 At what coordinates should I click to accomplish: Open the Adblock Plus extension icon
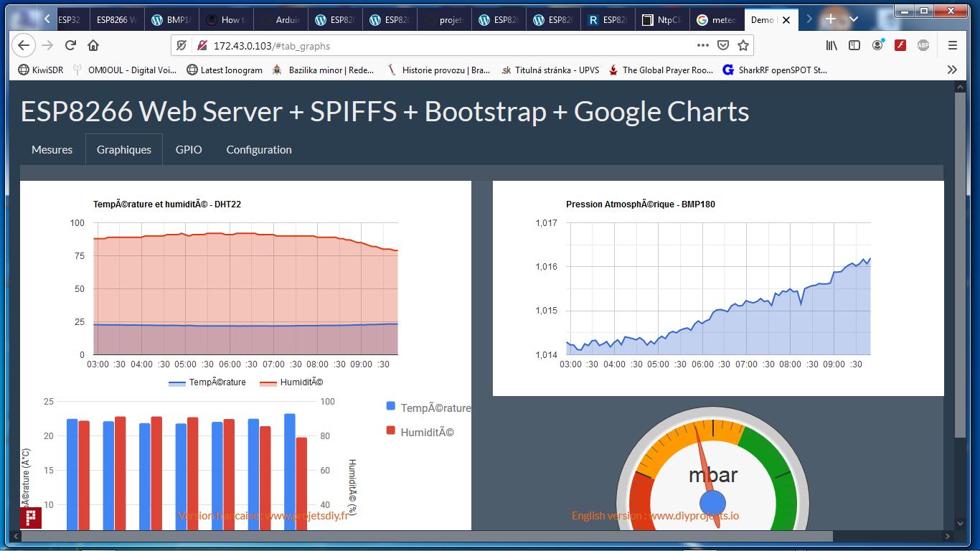[x=923, y=45]
